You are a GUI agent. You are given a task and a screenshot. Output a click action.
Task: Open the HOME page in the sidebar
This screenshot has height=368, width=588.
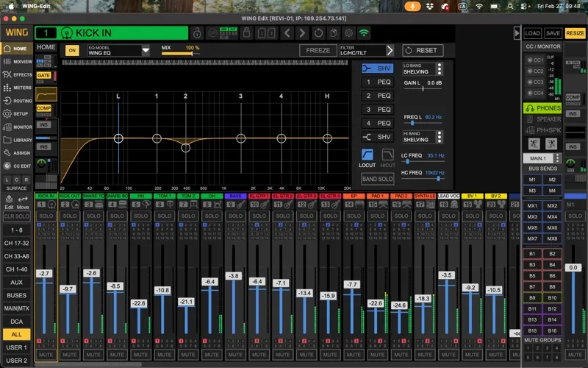click(x=15, y=49)
